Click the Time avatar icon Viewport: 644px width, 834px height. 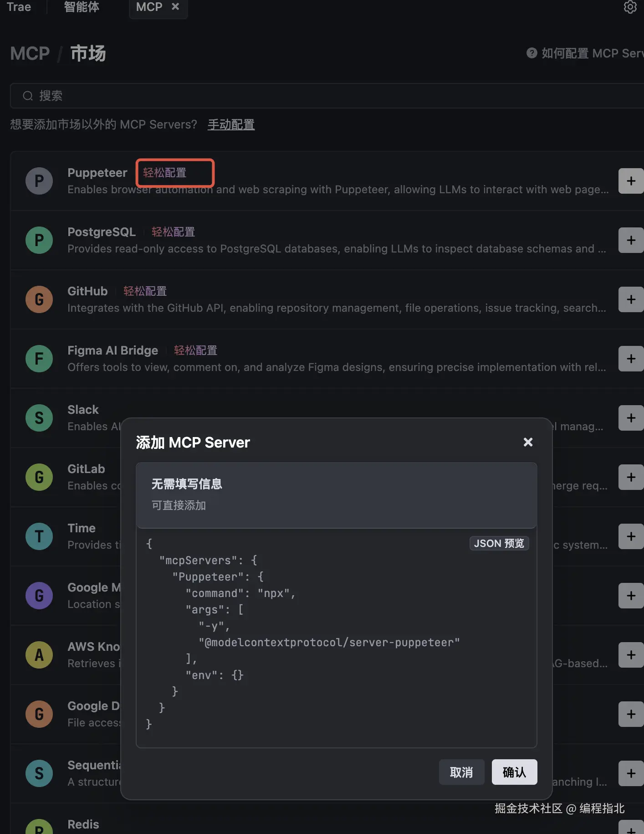[39, 536]
